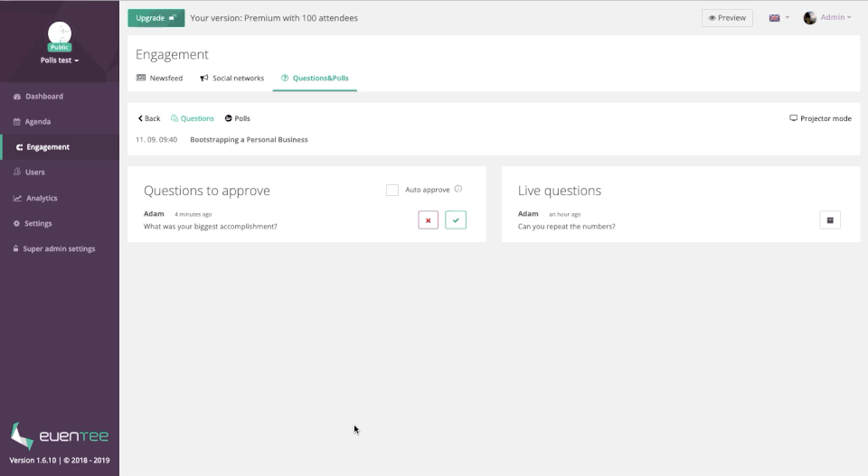This screenshot has width=868, height=476.
Task: Open Dashboard from the sidebar
Action: 44,96
